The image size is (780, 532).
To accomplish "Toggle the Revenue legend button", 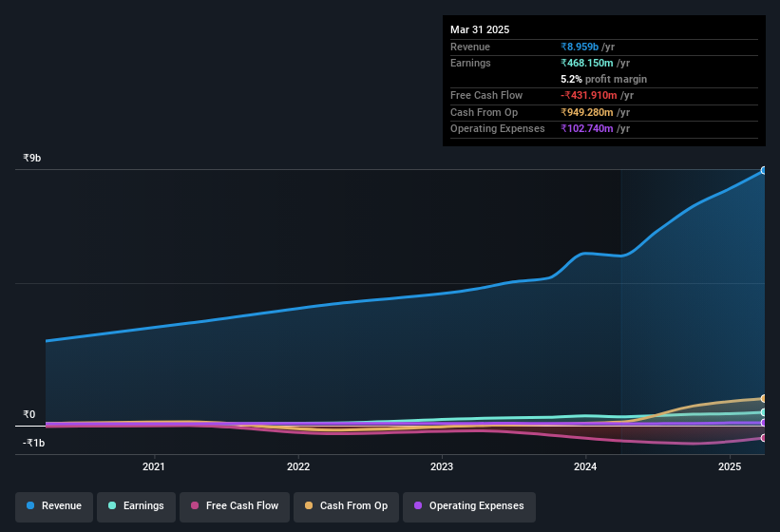I will [x=54, y=506].
